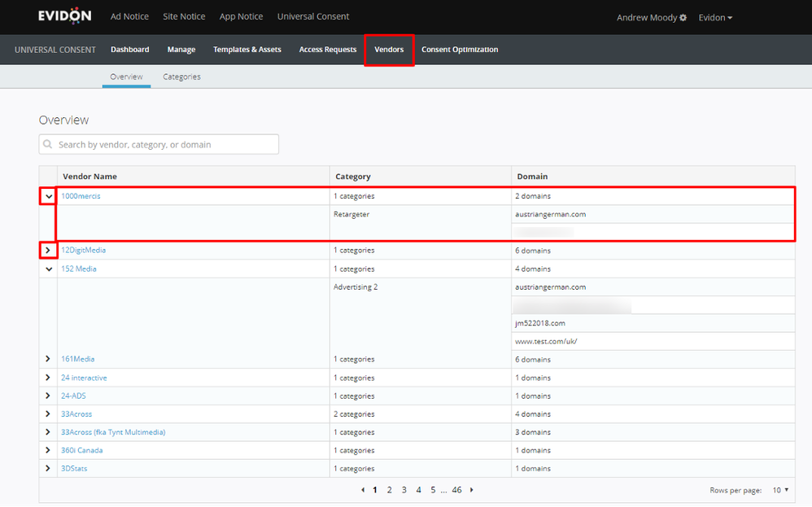Open 33Across (fka Tynt Multimedia) link
This screenshot has height=507, width=812.
pos(113,432)
